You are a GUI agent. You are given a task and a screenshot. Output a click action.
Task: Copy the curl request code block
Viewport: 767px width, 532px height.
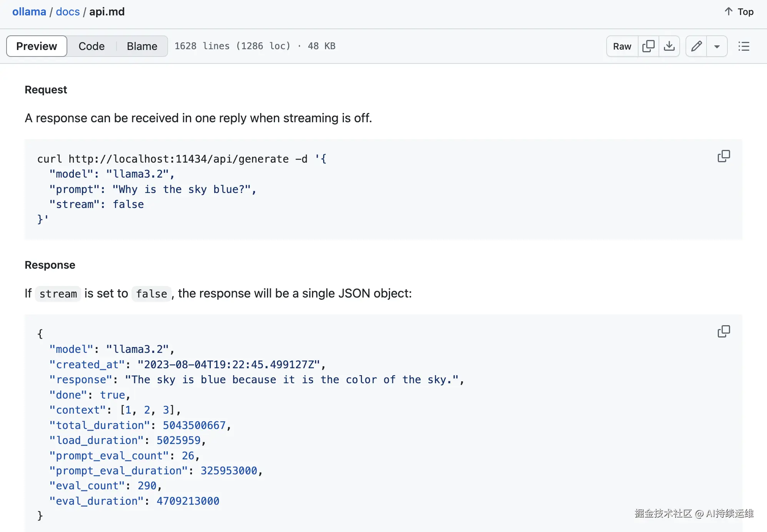[x=724, y=156]
